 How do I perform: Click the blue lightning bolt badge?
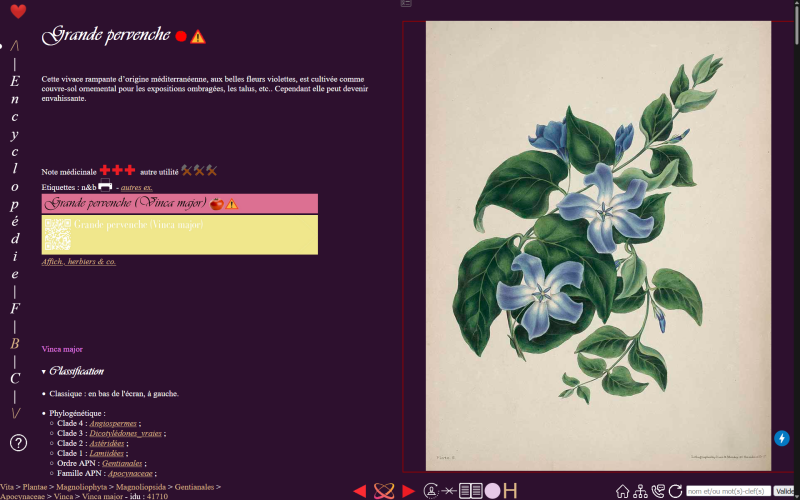point(782,438)
